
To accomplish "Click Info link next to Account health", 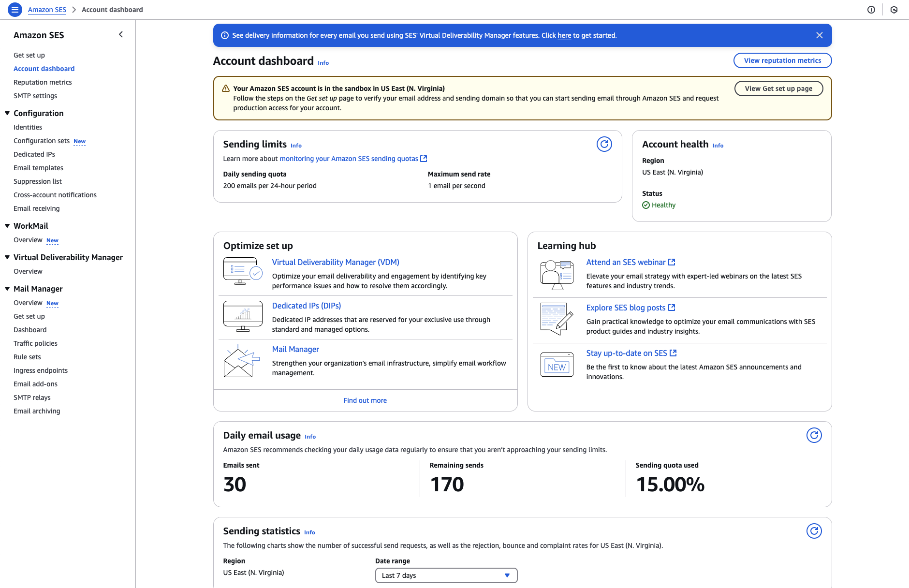I will pos(718,146).
